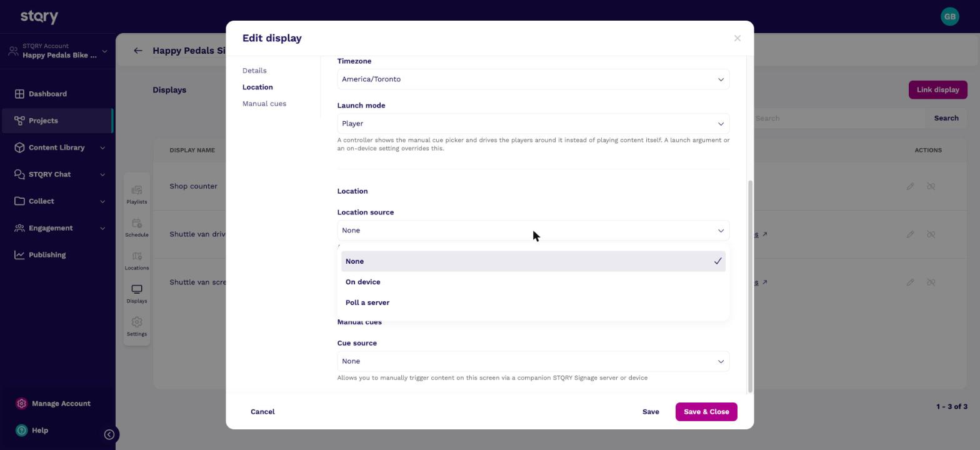Open the Timezone dropdown showing America/Toronto

point(533,79)
